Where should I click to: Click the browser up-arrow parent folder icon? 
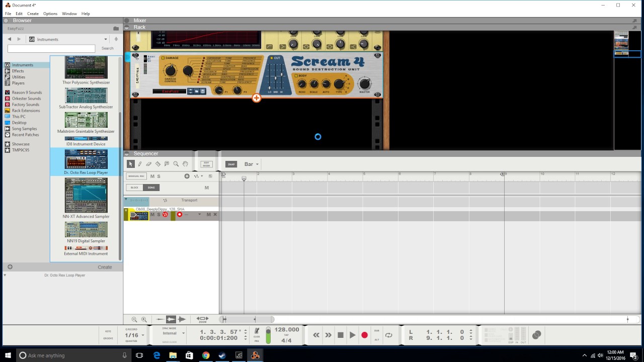[x=116, y=39]
